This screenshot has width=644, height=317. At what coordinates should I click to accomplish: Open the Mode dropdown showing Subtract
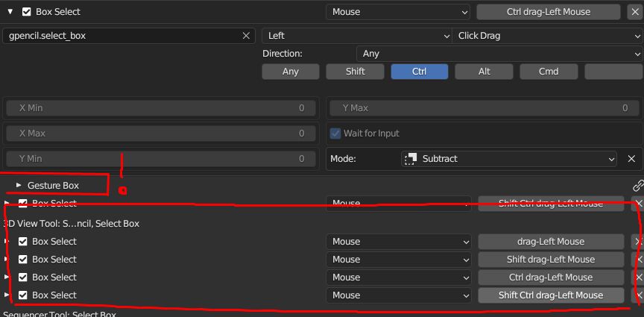pos(508,159)
